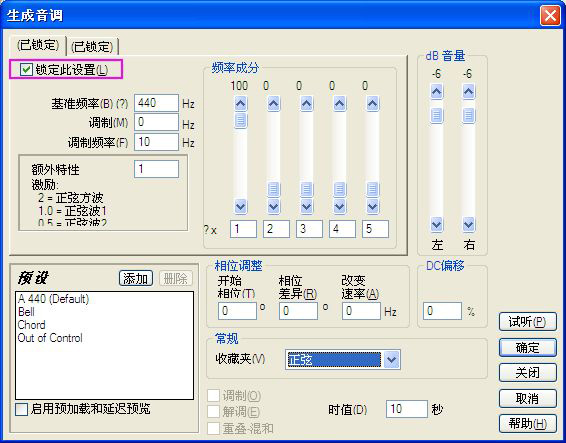
Task: Grab the frequency component 2 slider thumb
Action: pyautogui.click(x=273, y=189)
